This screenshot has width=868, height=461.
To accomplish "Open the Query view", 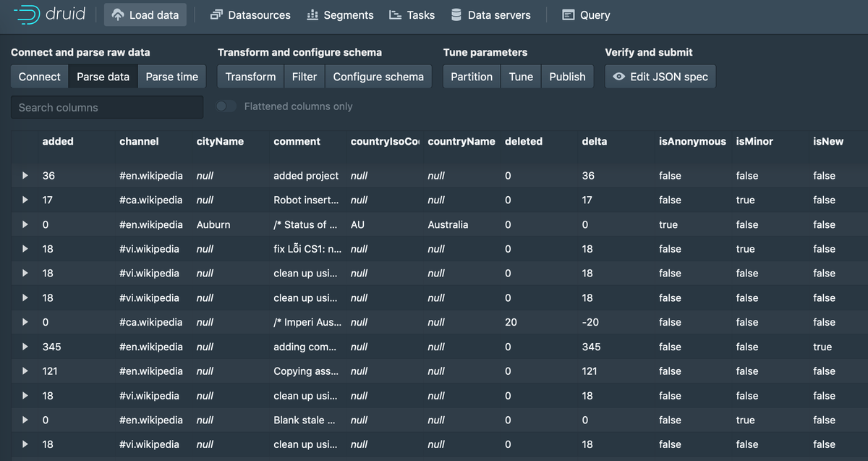I will point(586,15).
